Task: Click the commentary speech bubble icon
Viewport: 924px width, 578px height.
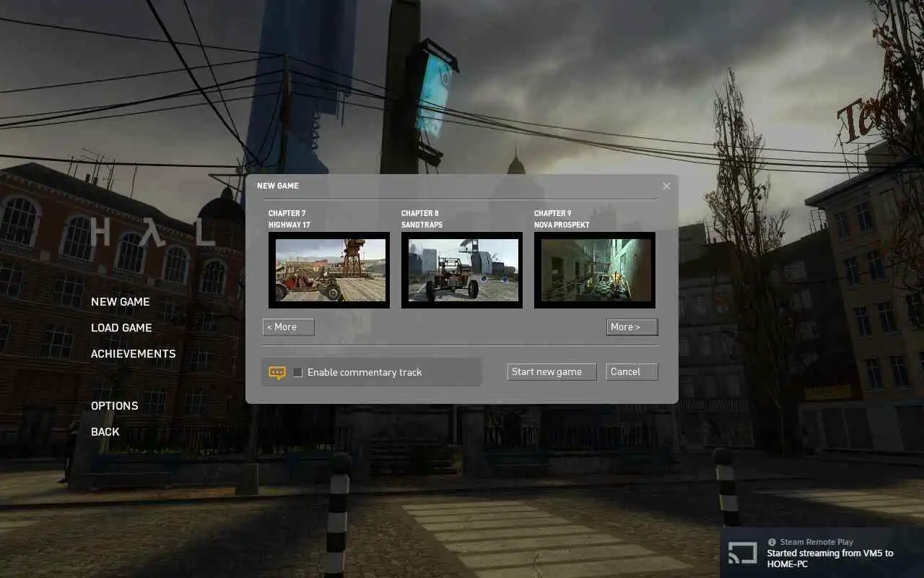Action: click(277, 373)
